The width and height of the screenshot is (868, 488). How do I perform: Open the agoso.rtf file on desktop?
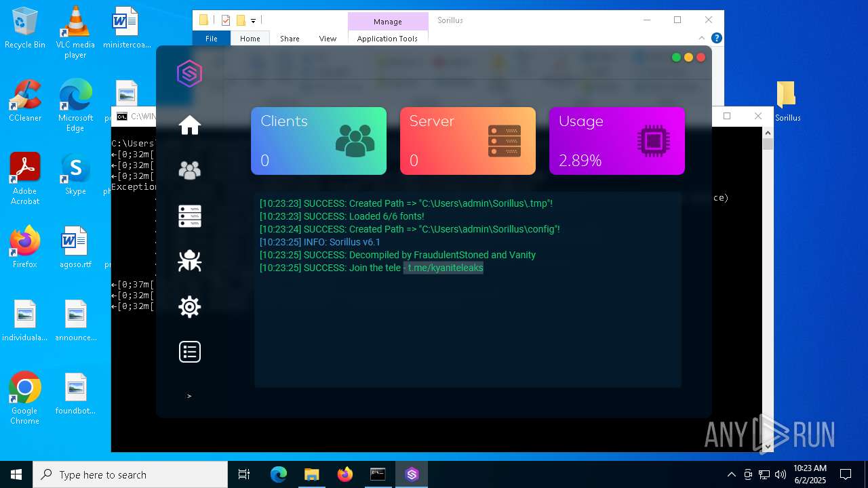point(75,247)
